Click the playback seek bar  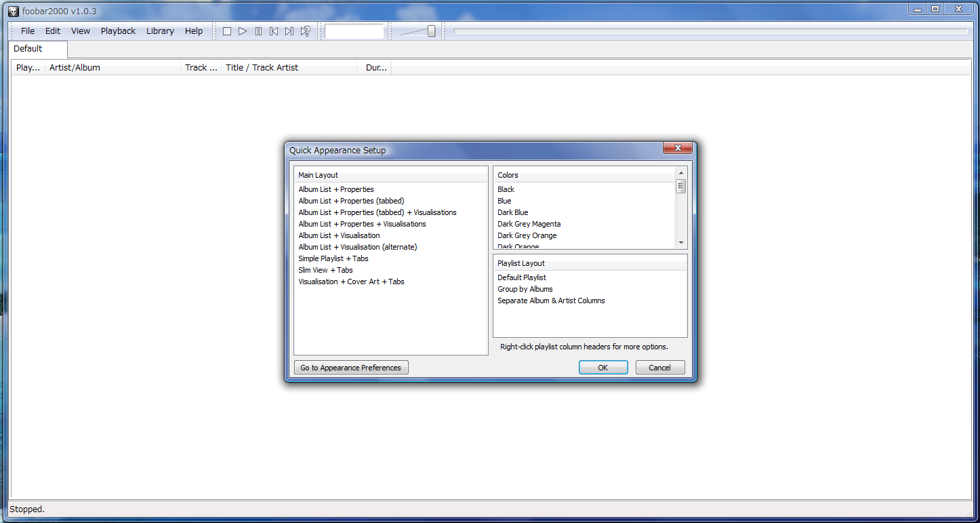[x=711, y=31]
